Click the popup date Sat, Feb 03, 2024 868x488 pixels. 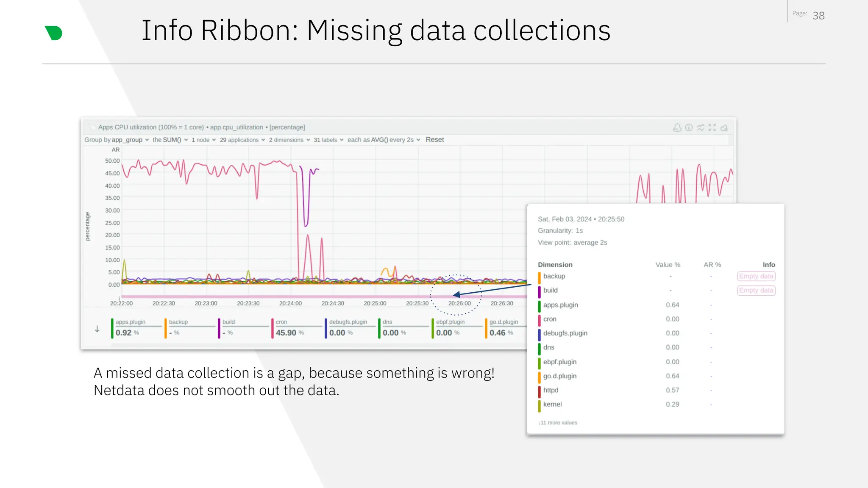tap(565, 219)
